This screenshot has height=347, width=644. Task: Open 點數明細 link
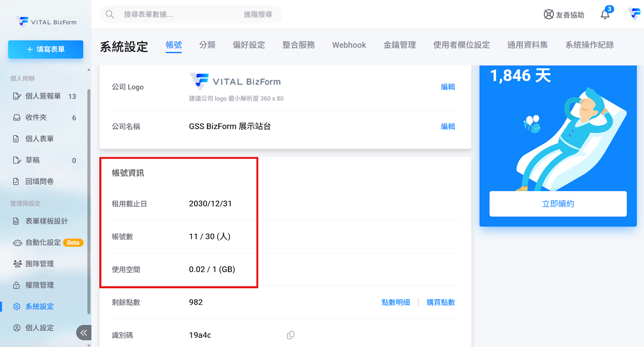396,302
